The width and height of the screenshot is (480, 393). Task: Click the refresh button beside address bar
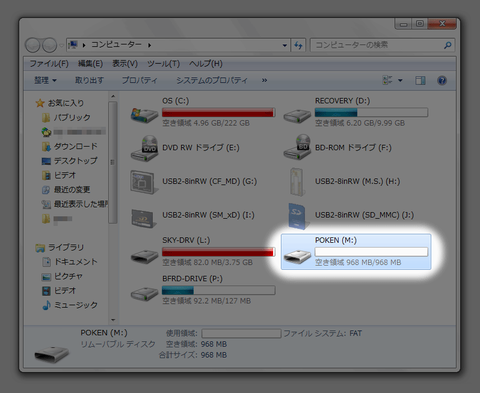coord(298,45)
